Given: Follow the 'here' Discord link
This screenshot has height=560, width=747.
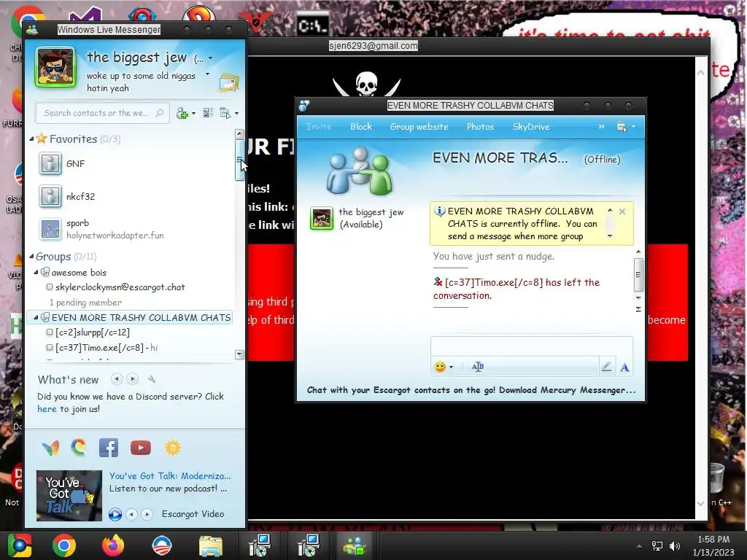Looking at the screenshot, I should (x=47, y=409).
